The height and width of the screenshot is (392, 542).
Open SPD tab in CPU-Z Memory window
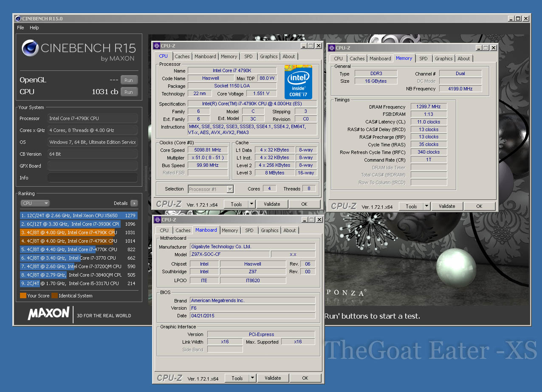[423, 59]
